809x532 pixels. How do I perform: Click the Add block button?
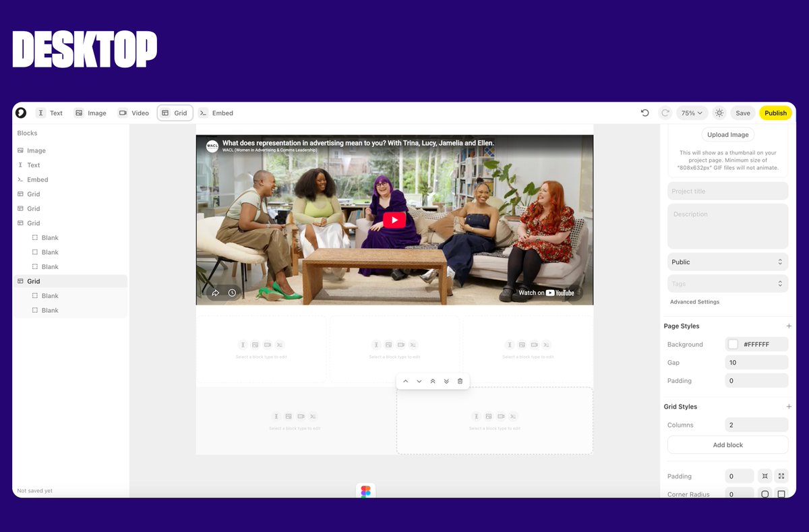728,445
